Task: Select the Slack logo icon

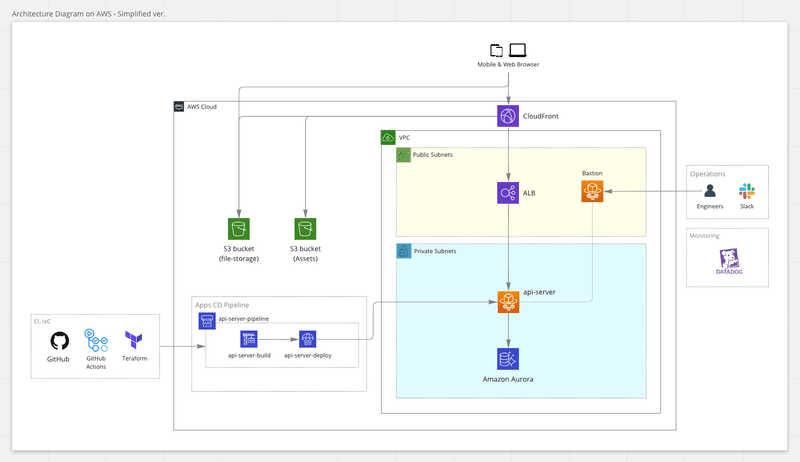Action: [x=746, y=191]
